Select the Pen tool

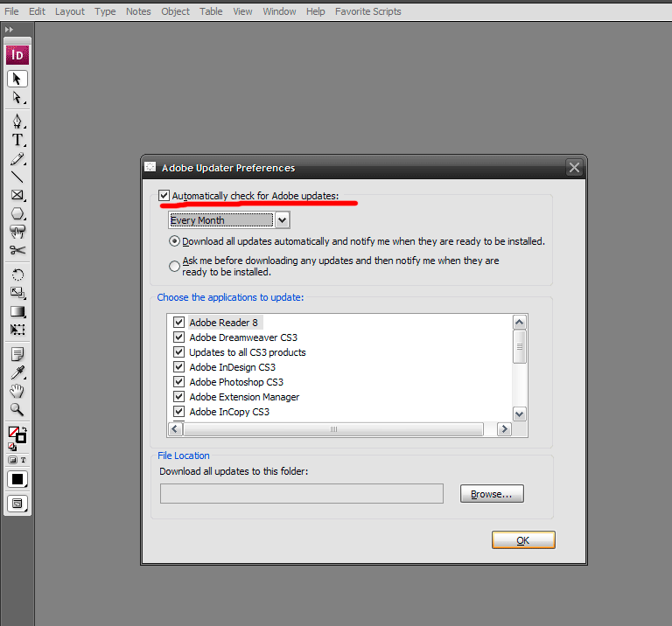(17, 122)
